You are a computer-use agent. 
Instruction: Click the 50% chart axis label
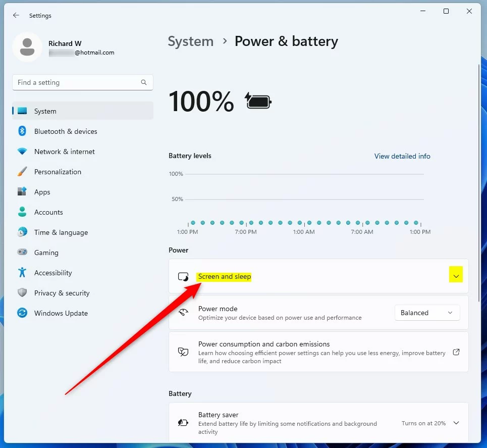(x=177, y=199)
